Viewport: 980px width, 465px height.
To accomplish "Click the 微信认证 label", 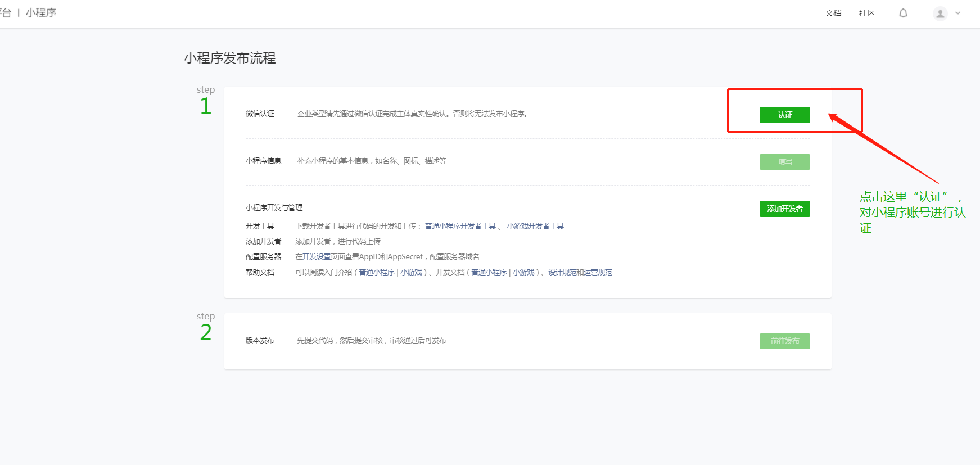I will tap(260, 114).
